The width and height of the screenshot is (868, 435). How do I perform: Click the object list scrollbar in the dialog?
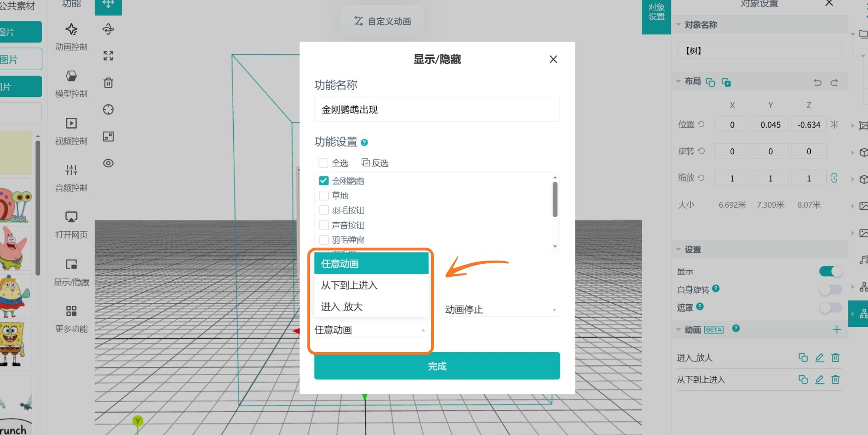[x=555, y=200]
